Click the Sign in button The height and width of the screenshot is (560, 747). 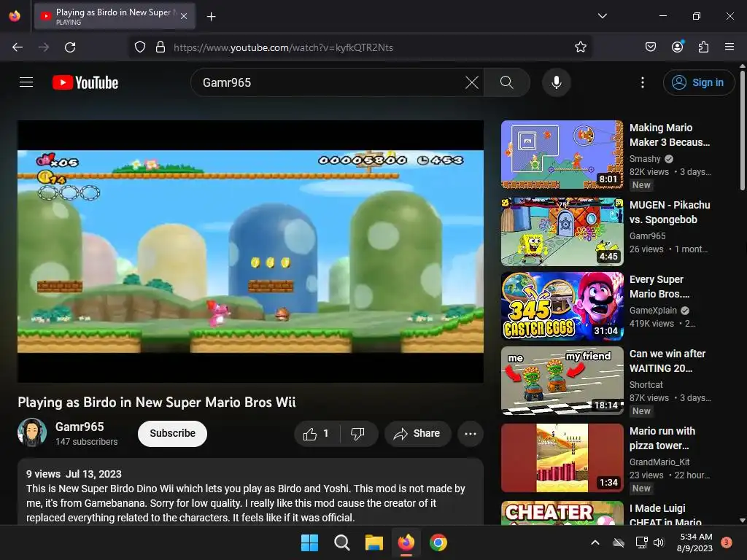click(698, 82)
